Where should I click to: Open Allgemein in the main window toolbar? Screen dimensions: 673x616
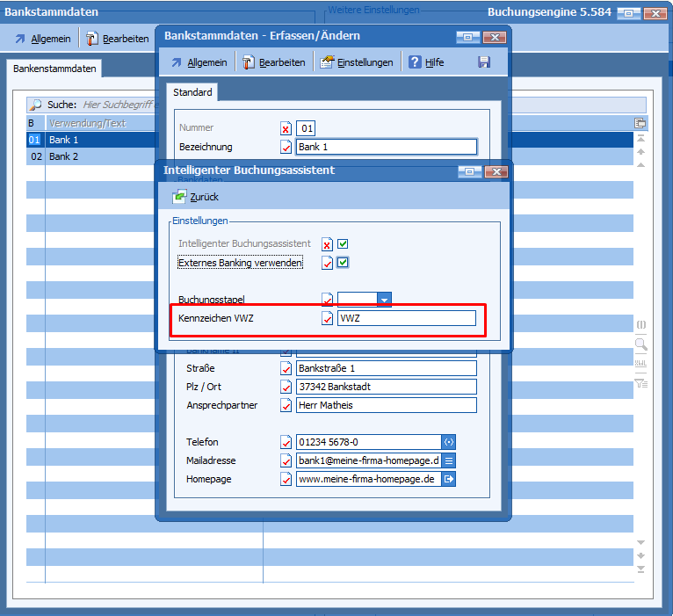[44, 39]
